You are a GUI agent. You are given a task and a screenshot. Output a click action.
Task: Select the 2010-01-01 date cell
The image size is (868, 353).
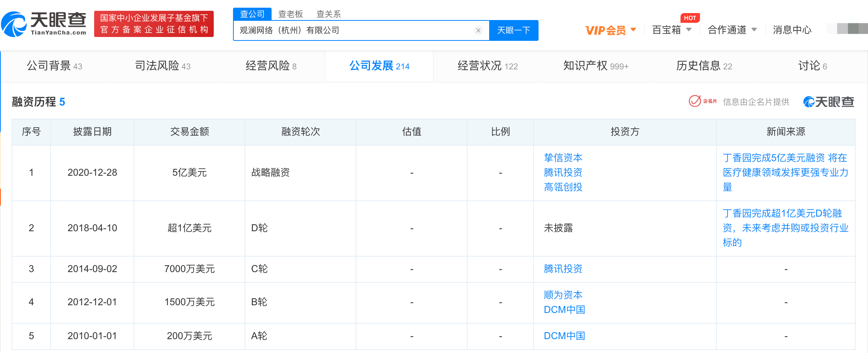pyautogui.click(x=92, y=336)
